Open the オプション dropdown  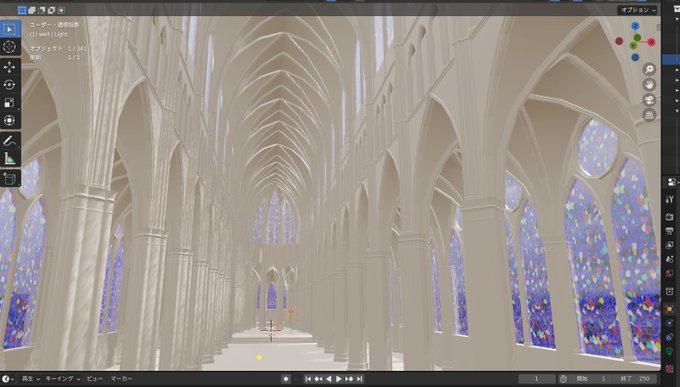coord(638,10)
